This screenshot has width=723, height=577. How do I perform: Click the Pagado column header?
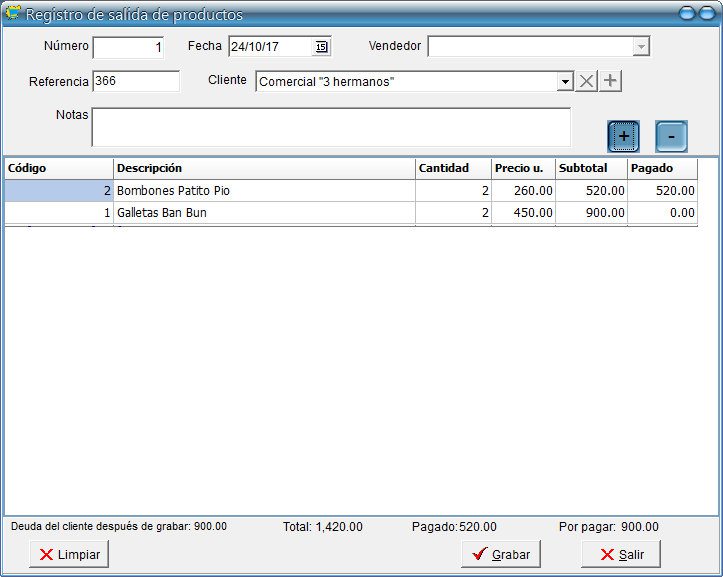(x=663, y=168)
